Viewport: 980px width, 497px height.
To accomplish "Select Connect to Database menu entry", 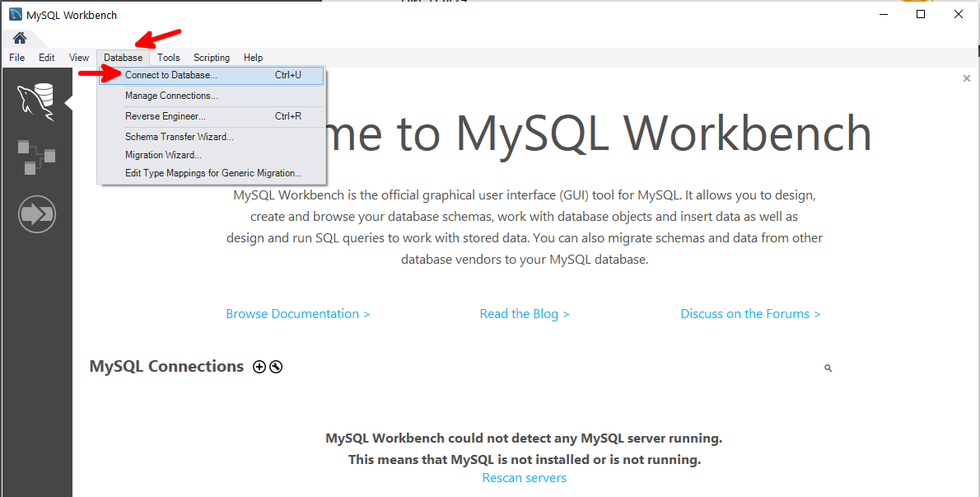I will coord(212,76).
